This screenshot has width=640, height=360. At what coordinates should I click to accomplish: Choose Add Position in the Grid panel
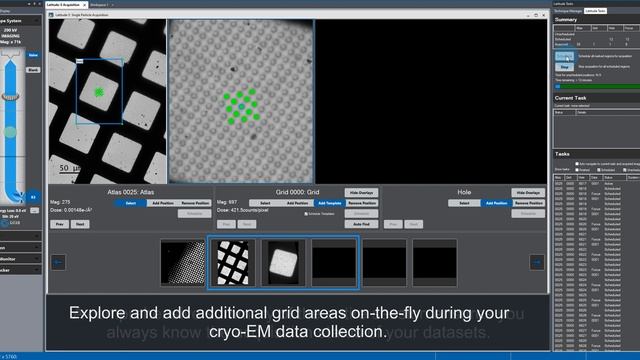click(297, 203)
